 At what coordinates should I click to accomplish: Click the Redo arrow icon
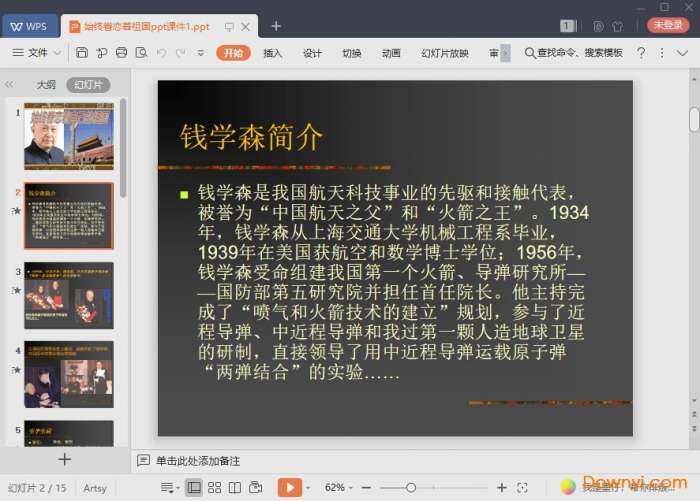(180, 53)
